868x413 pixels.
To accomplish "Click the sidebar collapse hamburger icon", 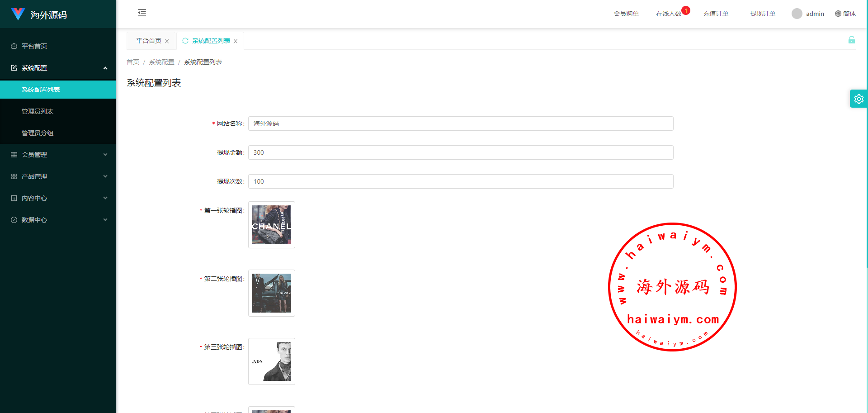I will pyautogui.click(x=142, y=13).
